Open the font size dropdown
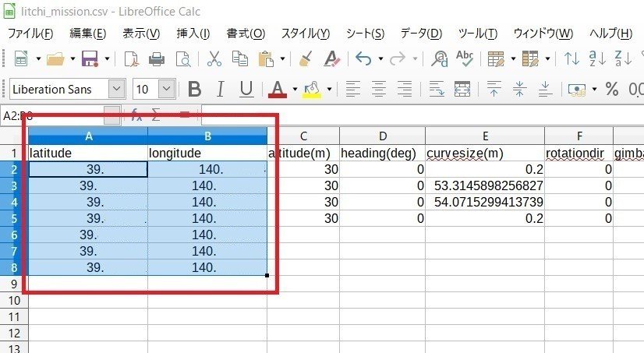The height and width of the screenshot is (353, 644). pyautogui.click(x=166, y=89)
